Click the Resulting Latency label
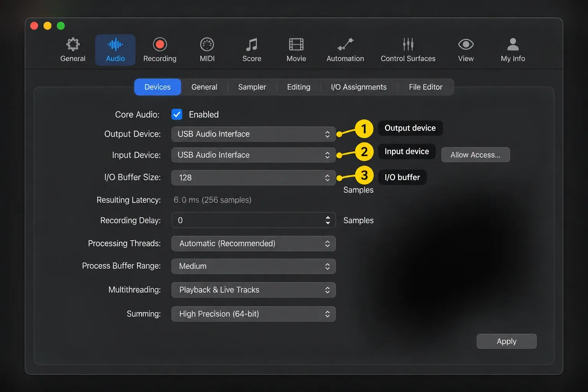This screenshot has height=392, width=588. (x=129, y=200)
